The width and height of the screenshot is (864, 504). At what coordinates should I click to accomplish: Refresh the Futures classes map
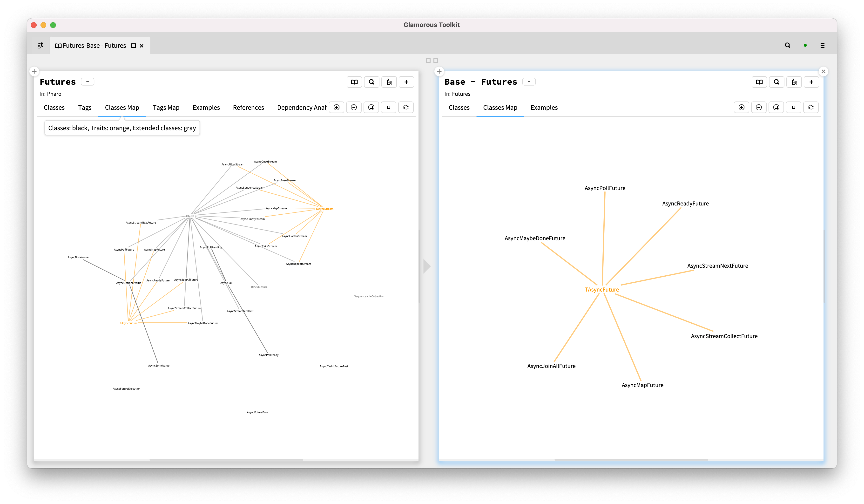click(x=406, y=107)
